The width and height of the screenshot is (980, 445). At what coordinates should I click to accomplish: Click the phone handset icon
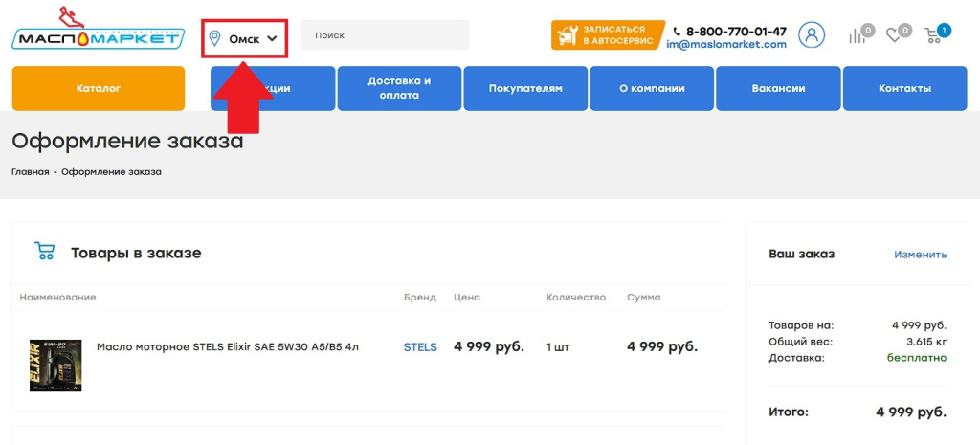point(677,32)
